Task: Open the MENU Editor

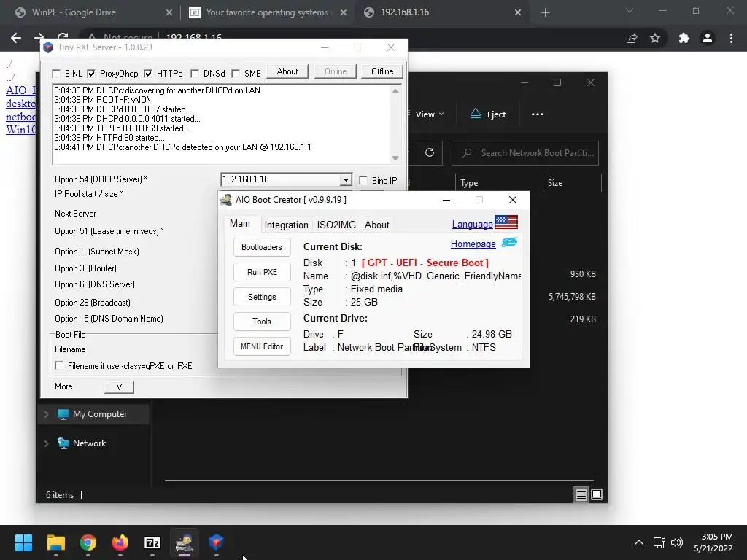Action: 262,346
